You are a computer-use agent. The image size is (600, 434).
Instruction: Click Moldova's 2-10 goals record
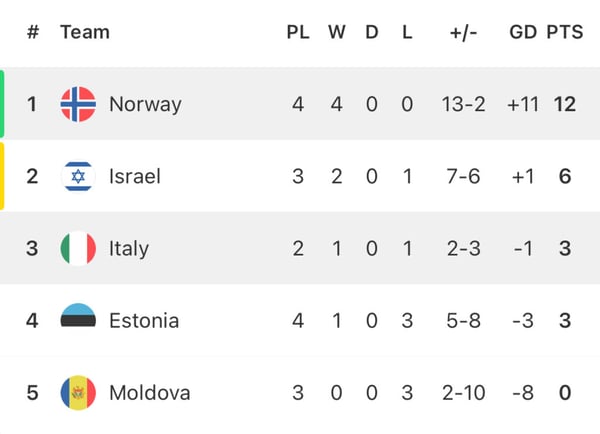tap(463, 392)
